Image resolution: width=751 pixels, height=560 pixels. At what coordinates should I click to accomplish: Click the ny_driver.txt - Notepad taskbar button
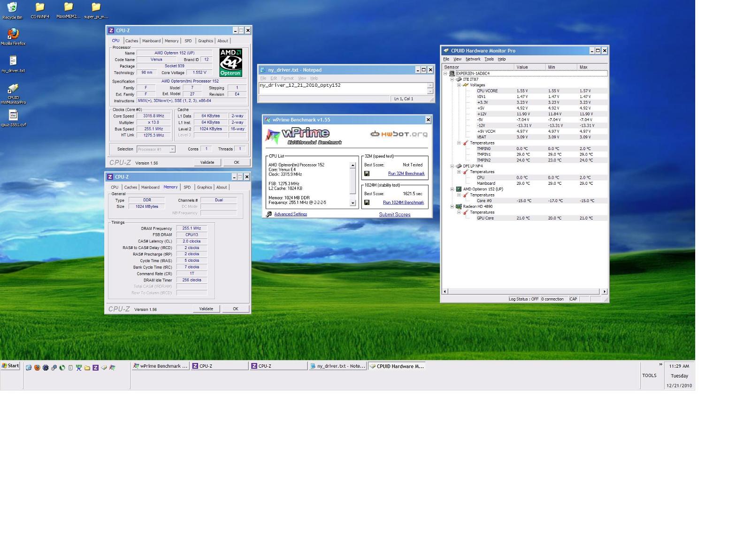coord(337,366)
